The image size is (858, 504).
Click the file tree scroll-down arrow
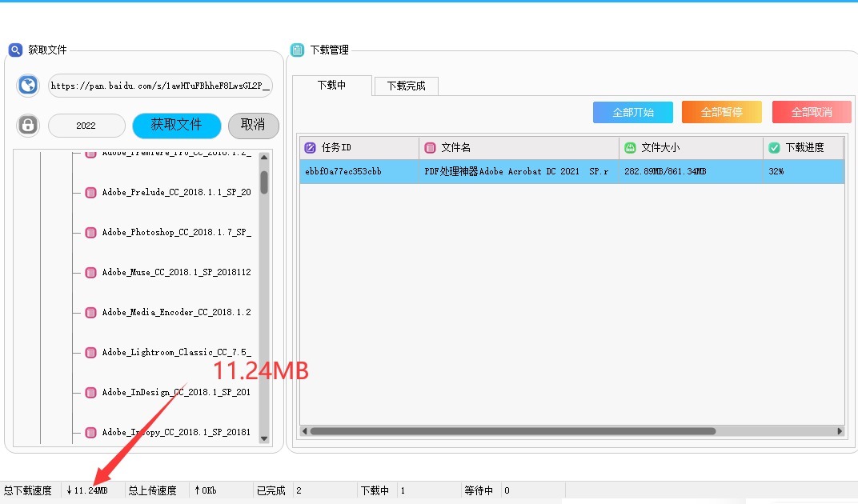click(264, 439)
